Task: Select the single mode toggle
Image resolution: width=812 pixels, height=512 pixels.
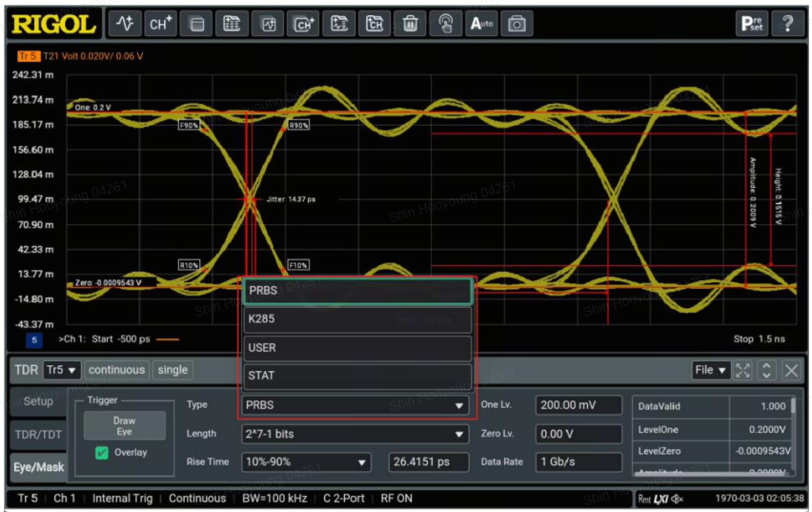Action: point(173,370)
